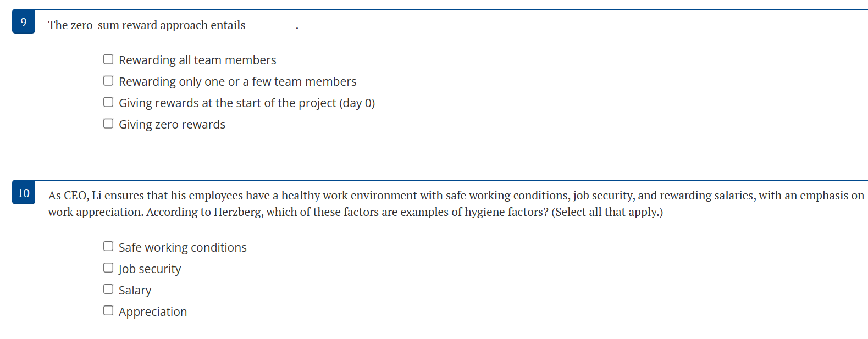The image size is (868, 339).
Task: Check the 'Rewarding all team members' checkbox
Action: pos(108,59)
